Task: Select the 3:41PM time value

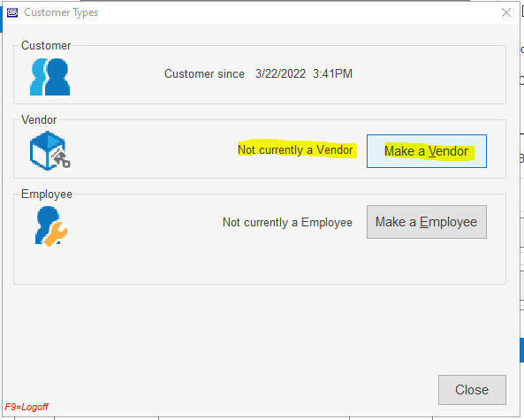Action: (332, 73)
